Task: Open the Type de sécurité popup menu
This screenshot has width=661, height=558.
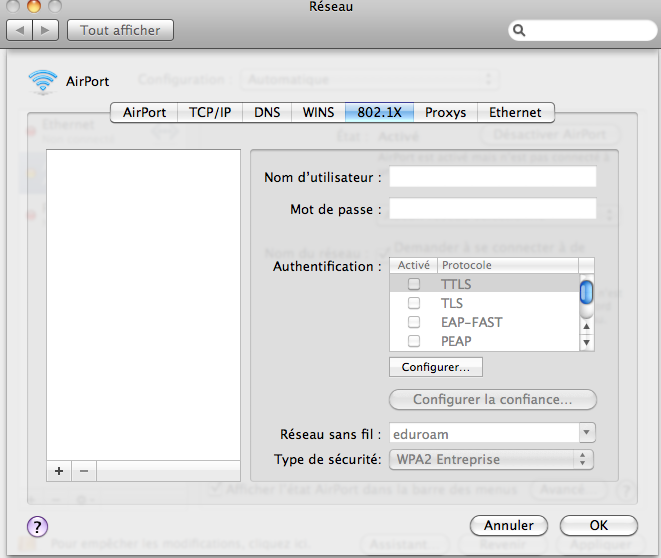Action: click(x=491, y=459)
